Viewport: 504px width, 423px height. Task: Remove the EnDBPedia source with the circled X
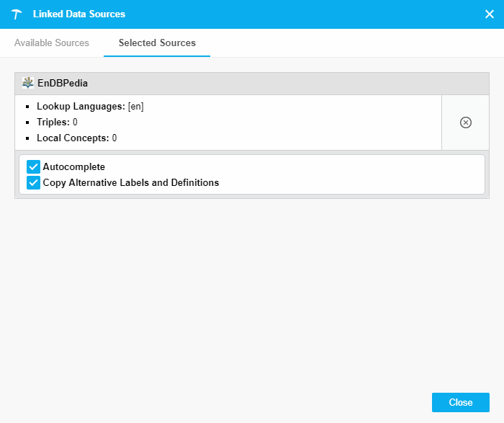tap(465, 123)
